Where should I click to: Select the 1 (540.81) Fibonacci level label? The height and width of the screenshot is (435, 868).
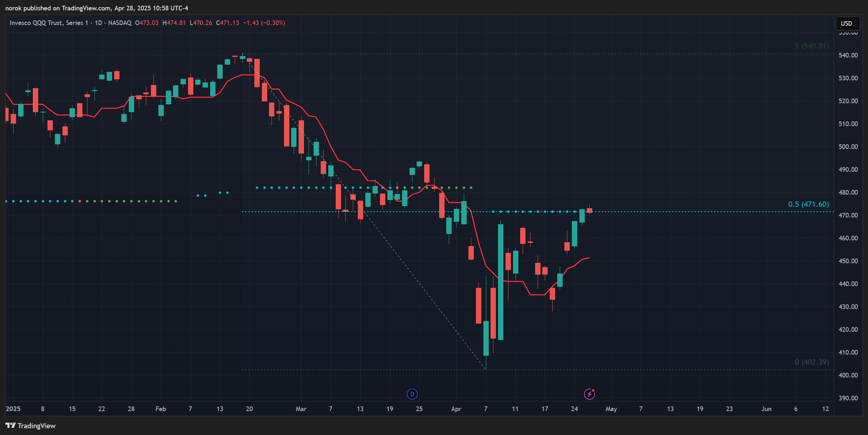[x=812, y=46]
